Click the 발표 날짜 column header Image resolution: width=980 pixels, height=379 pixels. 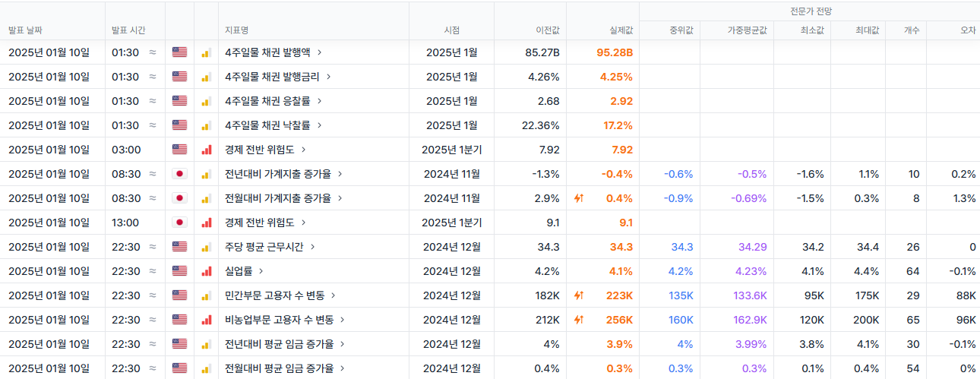pos(25,30)
